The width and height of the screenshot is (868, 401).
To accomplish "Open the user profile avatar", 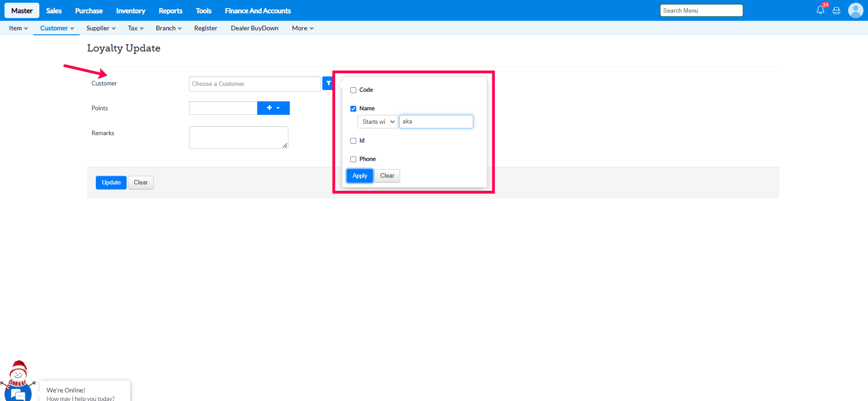I will point(855,10).
